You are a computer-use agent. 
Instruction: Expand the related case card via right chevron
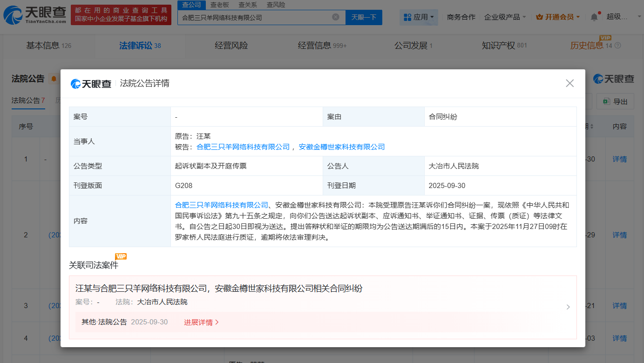(x=568, y=307)
